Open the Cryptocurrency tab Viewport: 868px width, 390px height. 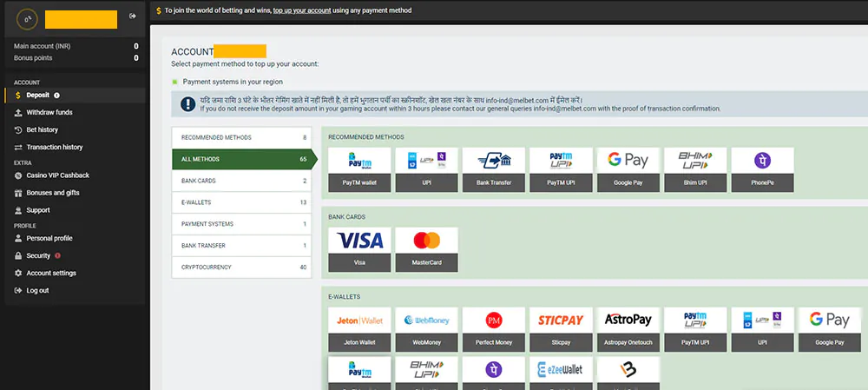coord(241,267)
